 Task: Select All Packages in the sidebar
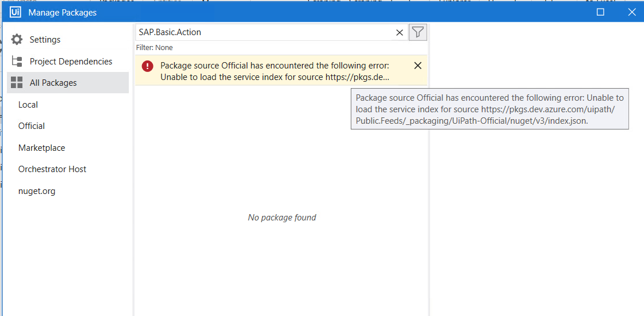[x=68, y=82]
